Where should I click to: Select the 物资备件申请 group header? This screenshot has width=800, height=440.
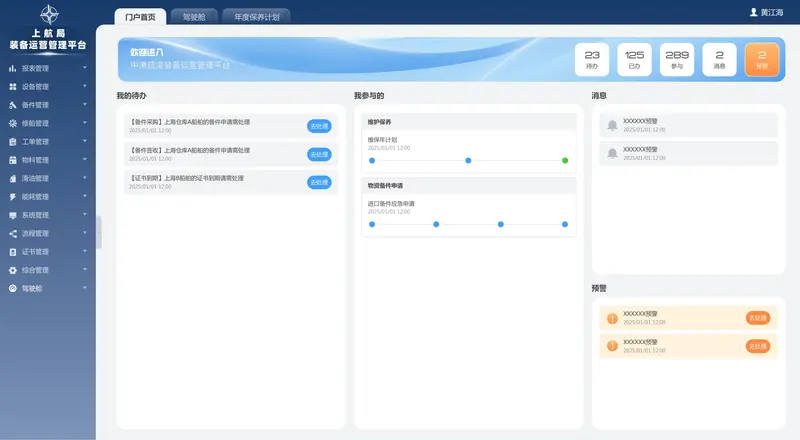click(469, 185)
